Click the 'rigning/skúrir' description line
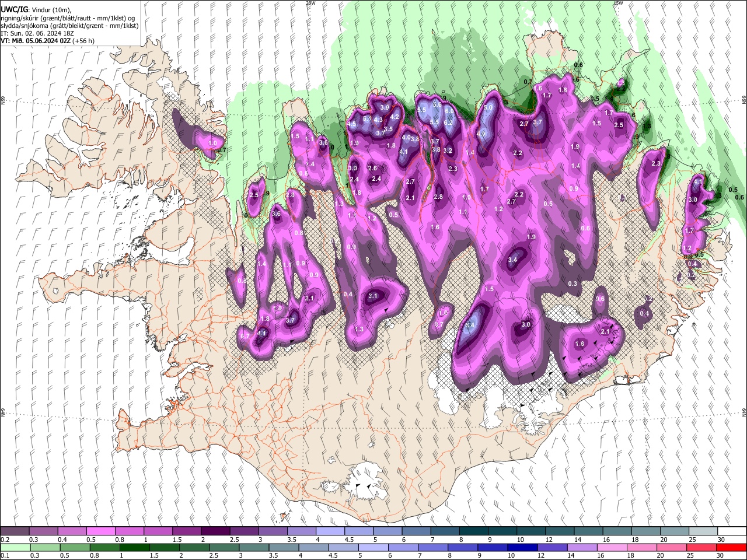 (x=68, y=18)
